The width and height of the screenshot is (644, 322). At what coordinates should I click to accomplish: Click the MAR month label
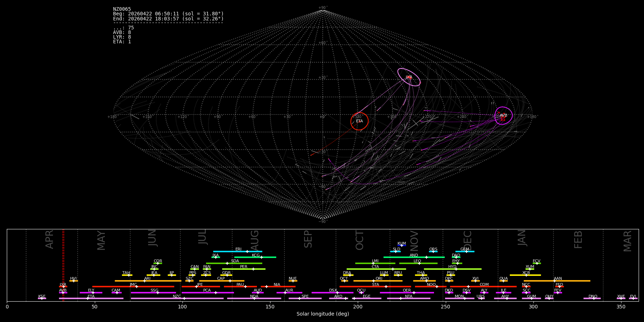coord(628,241)
